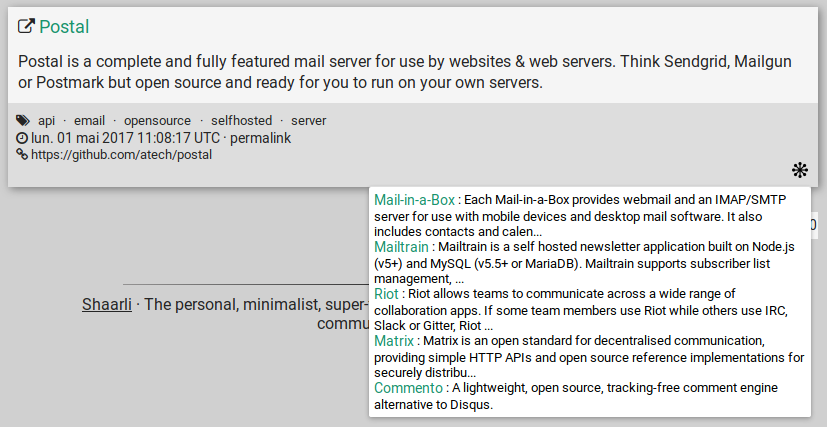Click the Postal description paragraph
Viewport: 827px width, 427px height.
click(x=405, y=72)
